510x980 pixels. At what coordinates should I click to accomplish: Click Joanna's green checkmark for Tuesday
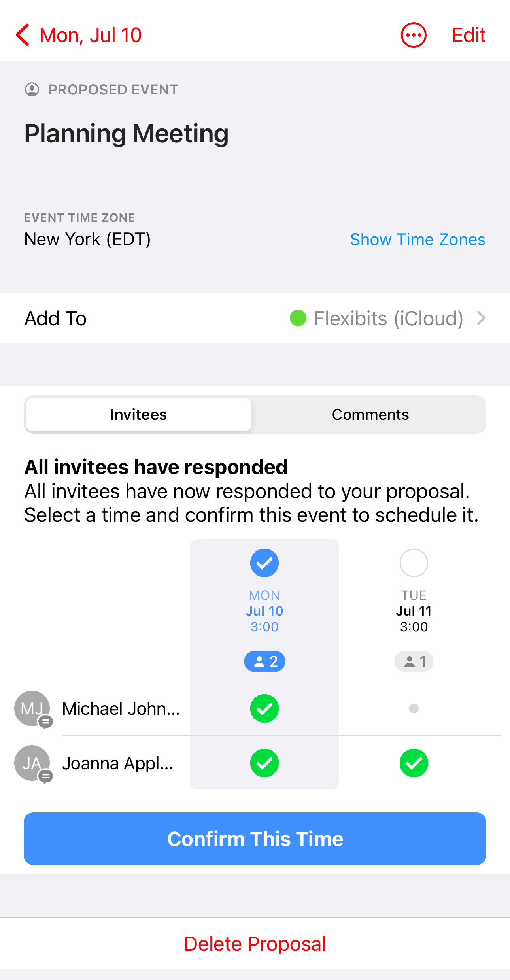[414, 763]
